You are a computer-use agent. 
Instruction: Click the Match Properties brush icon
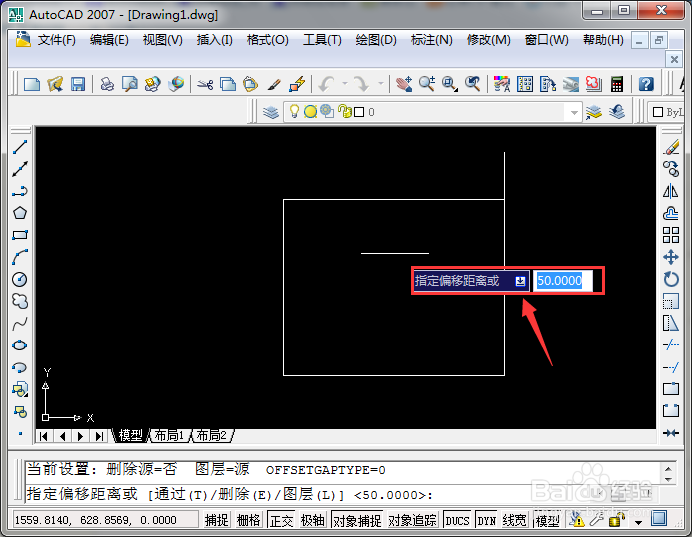[x=275, y=84]
